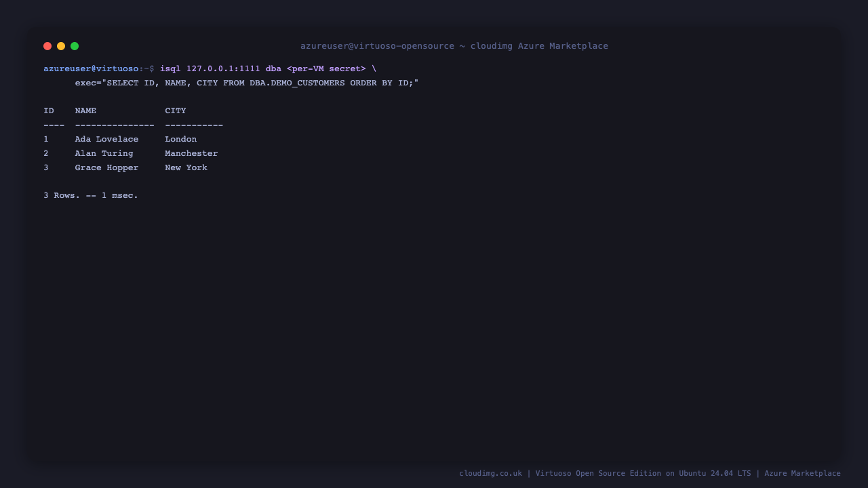This screenshot has width=868, height=488.
Task: Click the cell 'Grace Hopper'
Action: [x=106, y=167]
